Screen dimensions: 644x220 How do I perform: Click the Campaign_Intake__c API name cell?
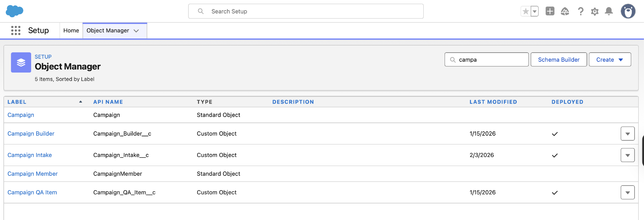pyautogui.click(x=121, y=155)
